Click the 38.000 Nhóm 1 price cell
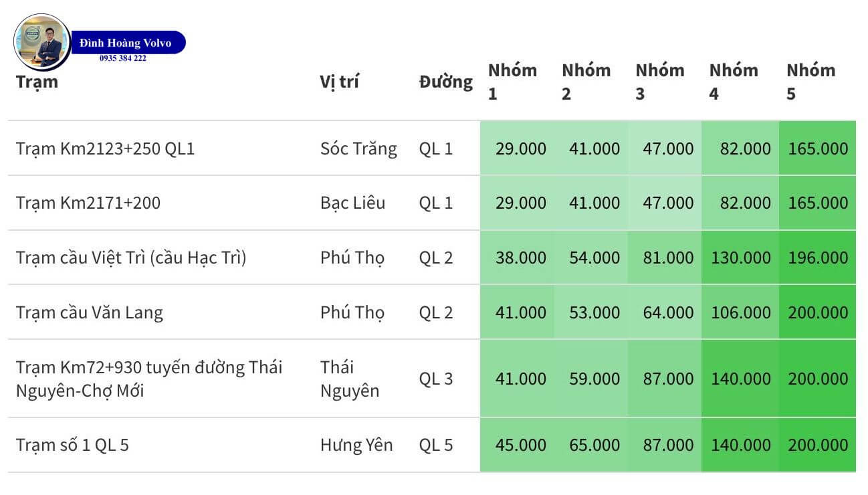Image resolution: width=868 pixels, height=495 pixels. click(x=517, y=258)
